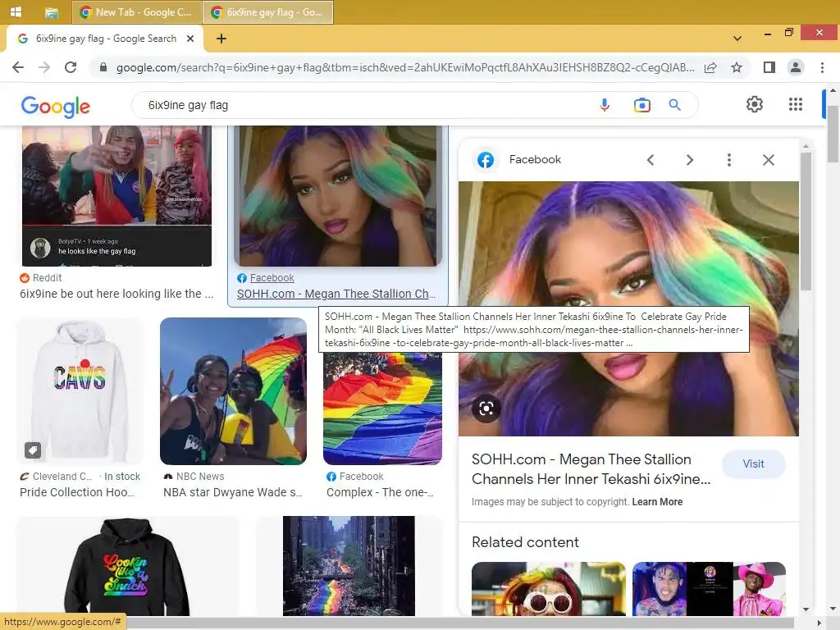The width and height of the screenshot is (840, 630).
Task: Open the Google apps grid
Action: pyautogui.click(x=796, y=104)
